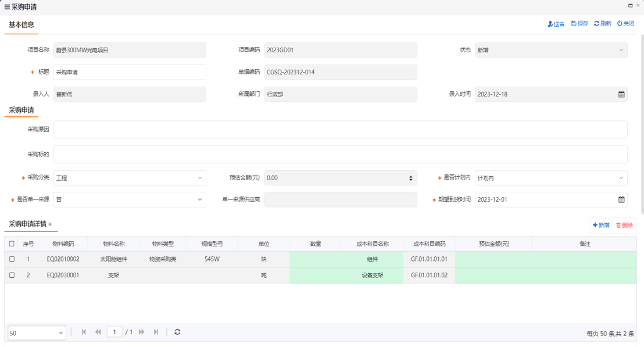Click the 单据编码 field CGSQ-202312-014

341,72
